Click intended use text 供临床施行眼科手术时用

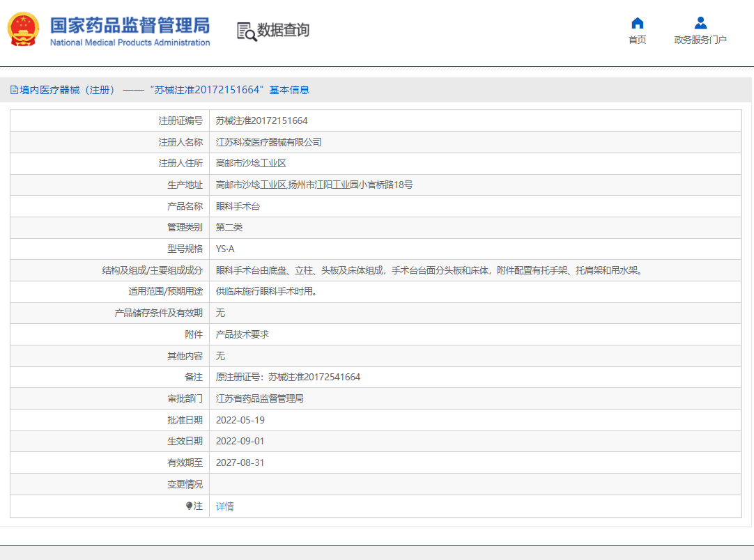tap(266, 291)
